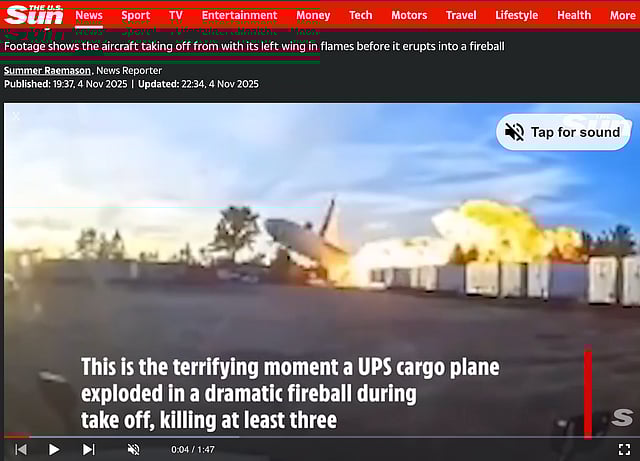This screenshot has height=461, width=640.
Task: Go to TV section
Action: (176, 16)
